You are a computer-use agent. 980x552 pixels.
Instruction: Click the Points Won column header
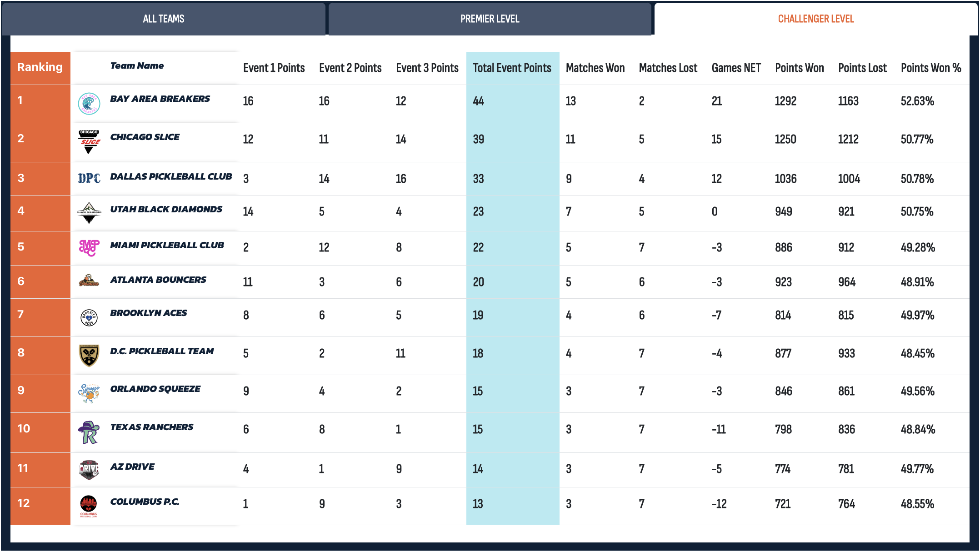(799, 68)
